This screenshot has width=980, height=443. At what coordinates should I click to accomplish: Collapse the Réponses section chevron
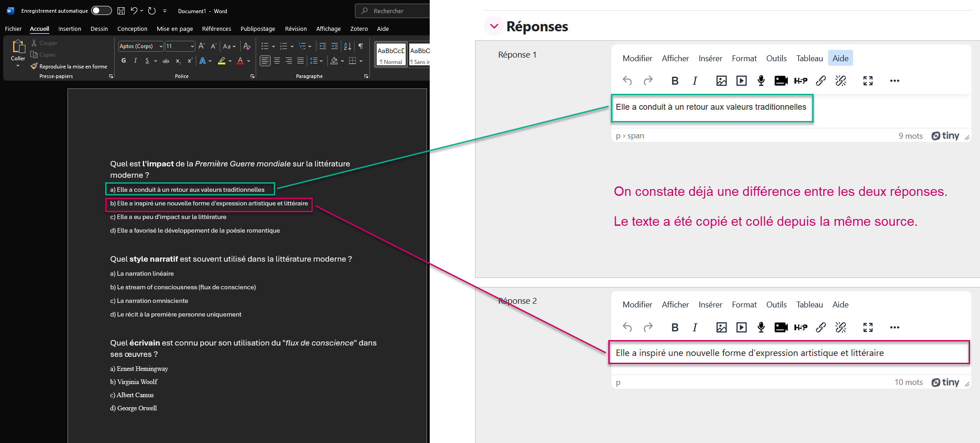494,26
